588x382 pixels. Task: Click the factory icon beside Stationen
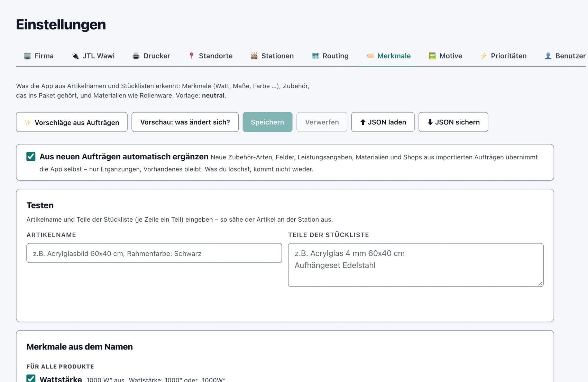click(254, 56)
